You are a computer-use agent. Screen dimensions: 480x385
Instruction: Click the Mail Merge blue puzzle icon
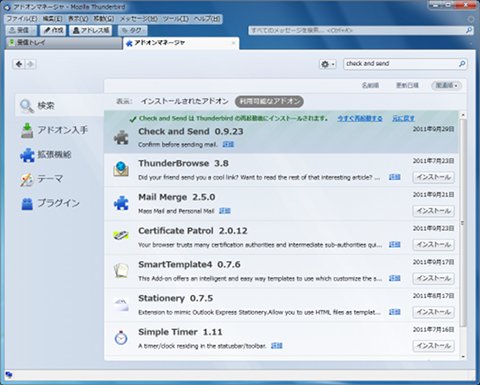(121, 203)
